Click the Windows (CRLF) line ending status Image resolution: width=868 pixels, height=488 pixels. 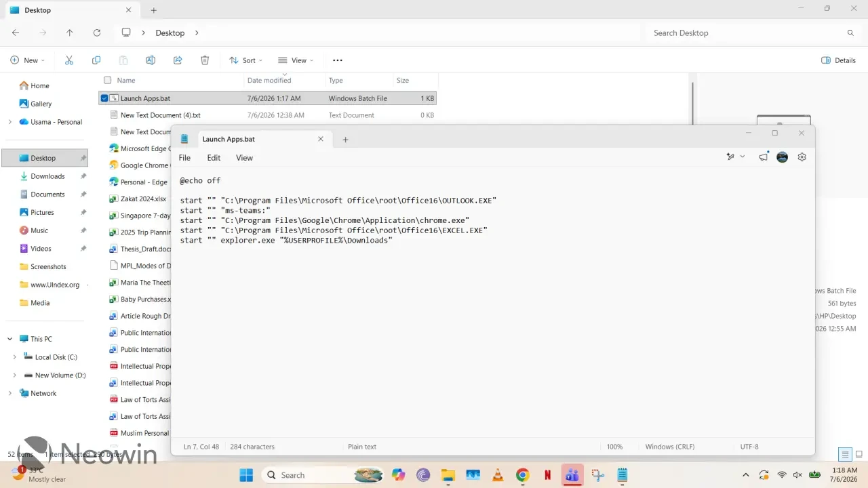669,447
